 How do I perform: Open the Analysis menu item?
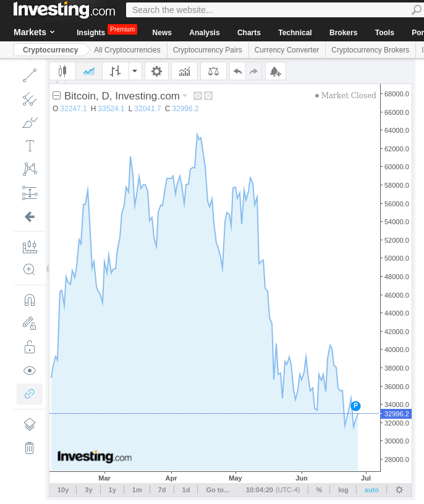pos(204,33)
